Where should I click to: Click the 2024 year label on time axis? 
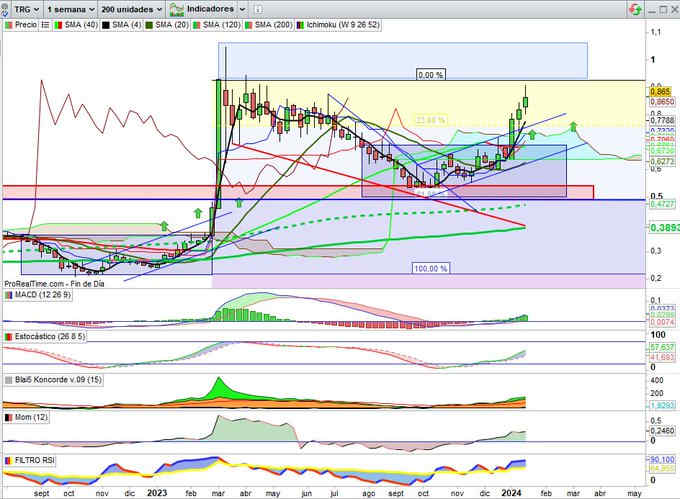coord(511,493)
